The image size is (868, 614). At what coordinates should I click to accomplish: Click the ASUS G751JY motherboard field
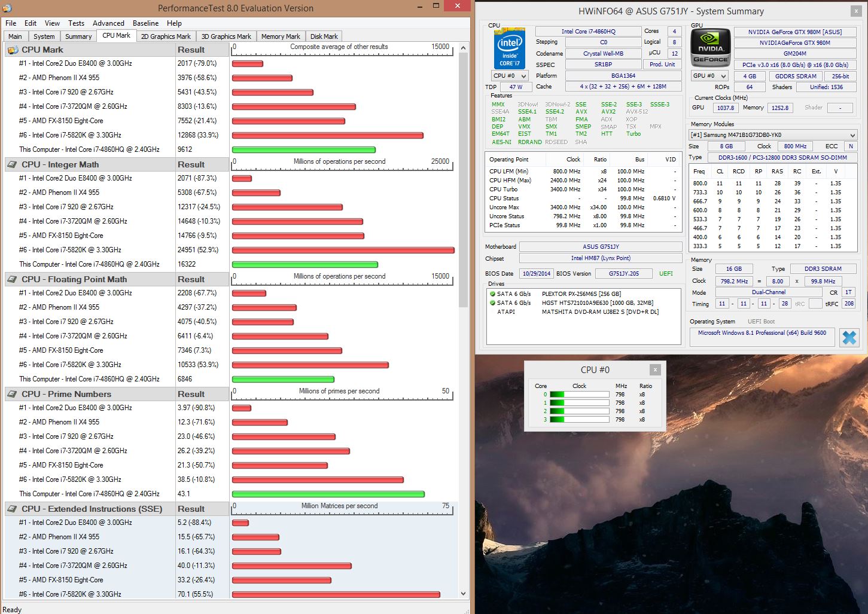601,247
